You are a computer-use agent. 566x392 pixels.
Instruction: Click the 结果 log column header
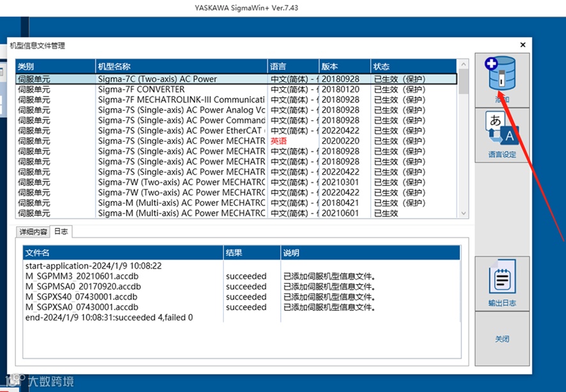click(252, 253)
